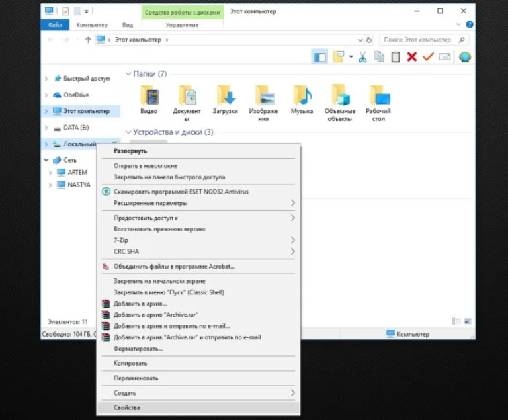Open the Музыка folder
The width and height of the screenshot is (508, 420).
302,99
